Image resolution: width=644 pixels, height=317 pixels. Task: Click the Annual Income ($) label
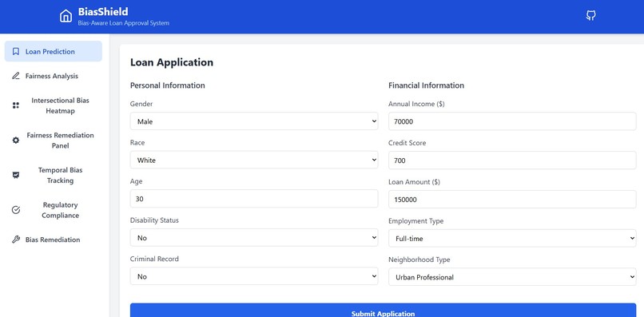click(x=416, y=105)
